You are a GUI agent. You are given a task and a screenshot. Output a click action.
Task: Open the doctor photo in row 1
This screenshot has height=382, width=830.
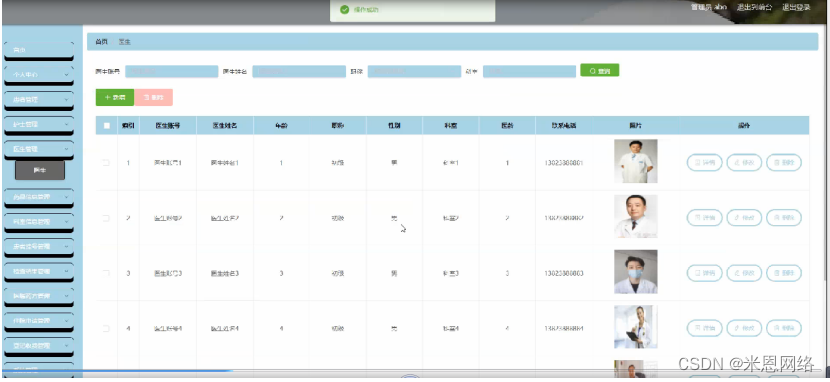pyautogui.click(x=636, y=161)
